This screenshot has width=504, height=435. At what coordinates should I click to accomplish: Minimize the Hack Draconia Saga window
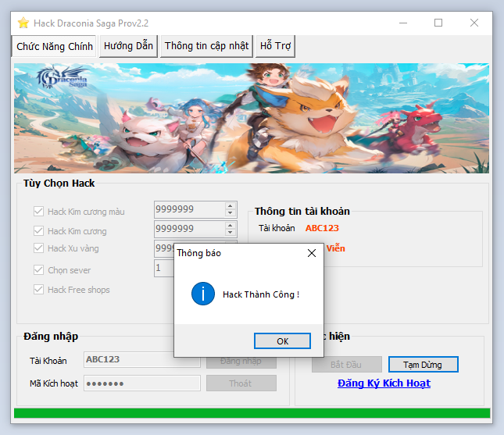[403, 23]
